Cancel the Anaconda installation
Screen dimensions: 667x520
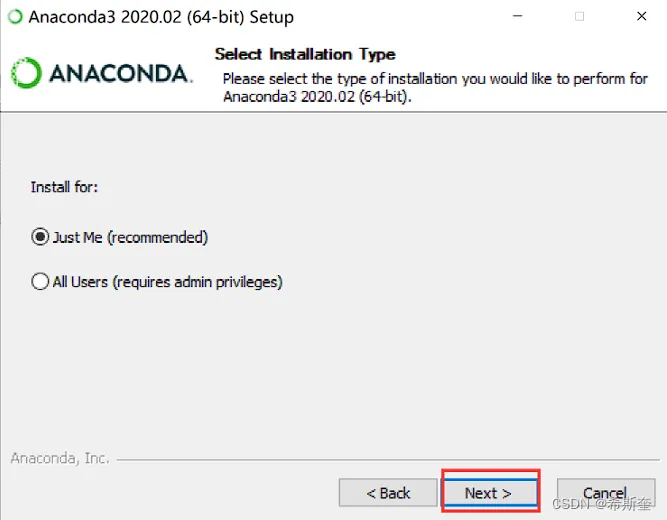click(606, 493)
